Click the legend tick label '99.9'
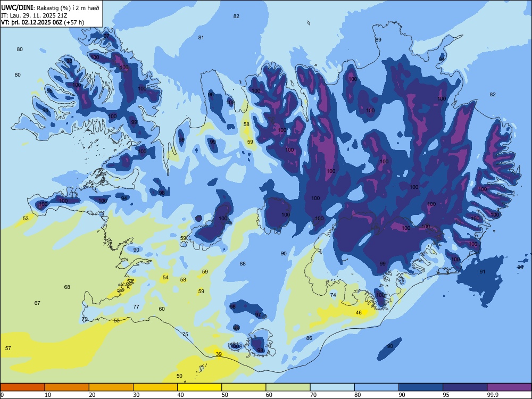 [x=493, y=395]
